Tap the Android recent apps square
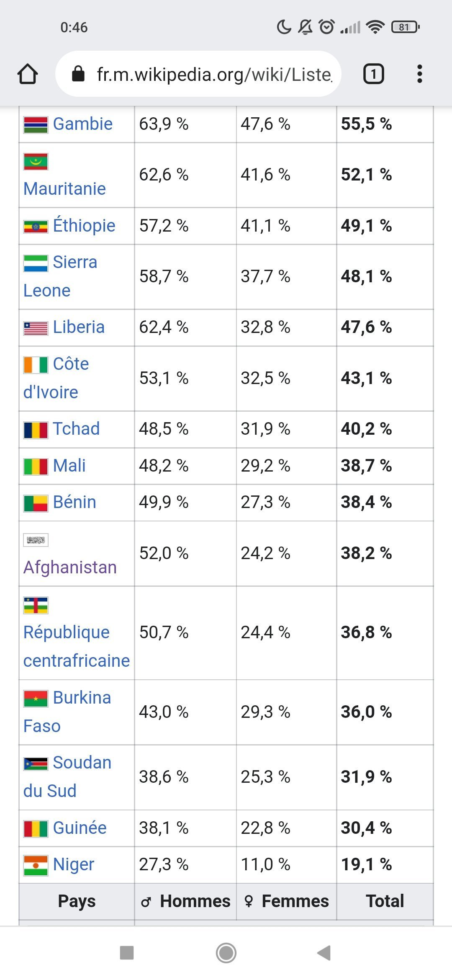The image size is (452, 980). (127, 952)
